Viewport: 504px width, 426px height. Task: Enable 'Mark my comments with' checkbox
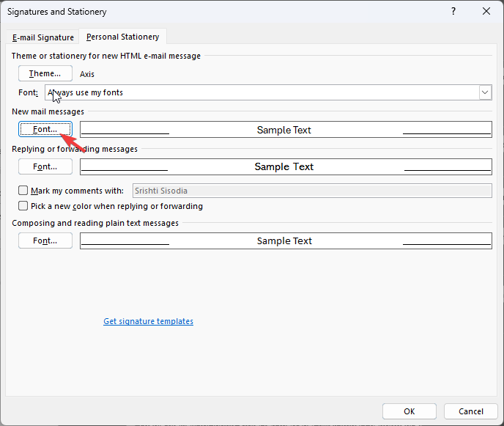[x=23, y=191]
